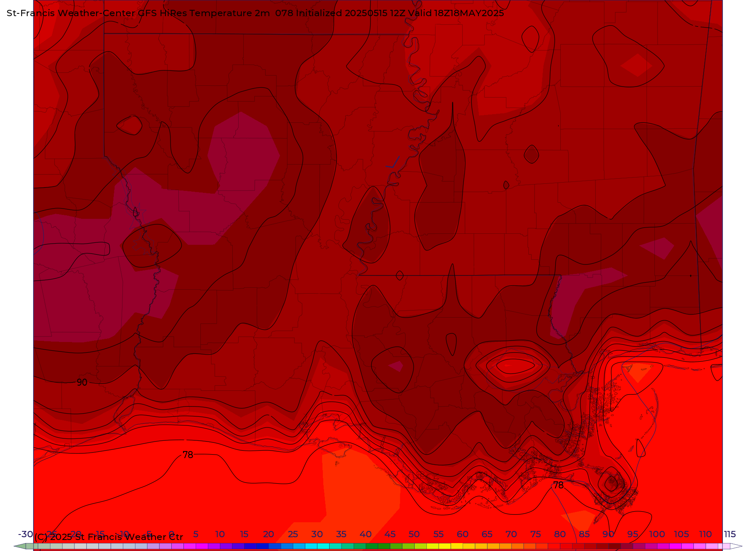
Task: Select the dark green swatch right of the 40 tick
Action: pos(372,546)
